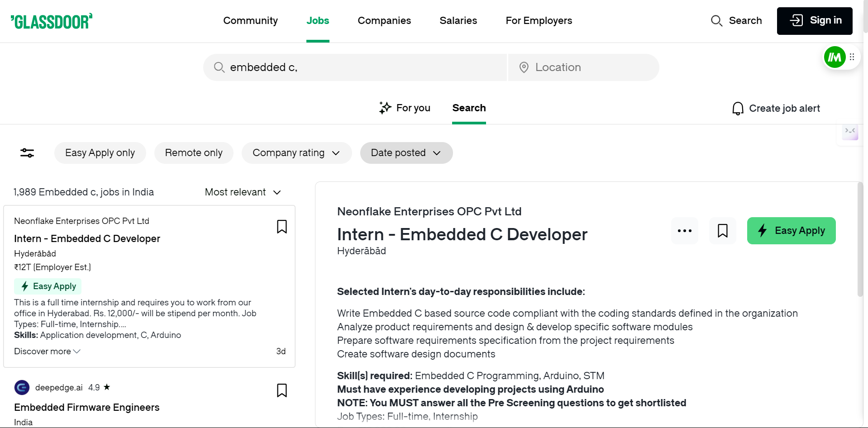The width and height of the screenshot is (868, 428).
Task: Click the location pin icon in Location field
Action: click(524, 67)
